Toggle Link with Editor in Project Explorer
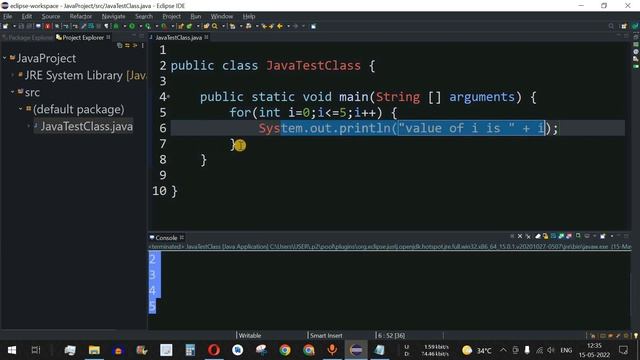 (x=127, y=45)
